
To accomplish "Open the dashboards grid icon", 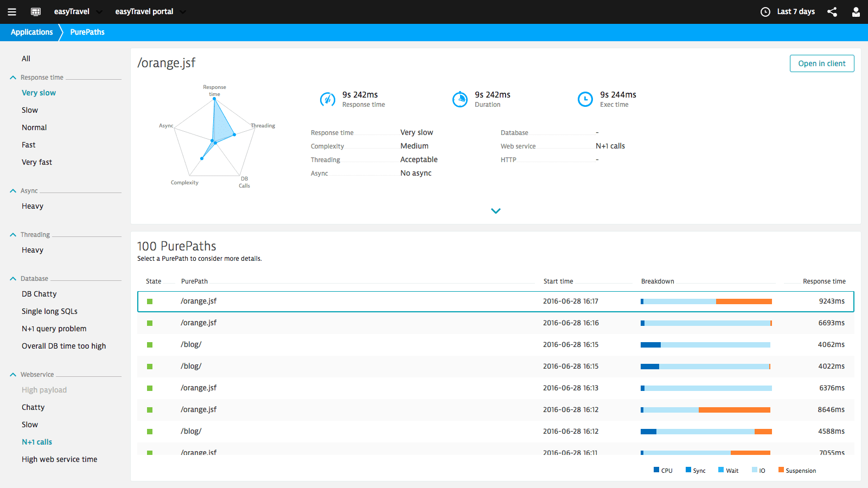I will click(x=36, y=12).
